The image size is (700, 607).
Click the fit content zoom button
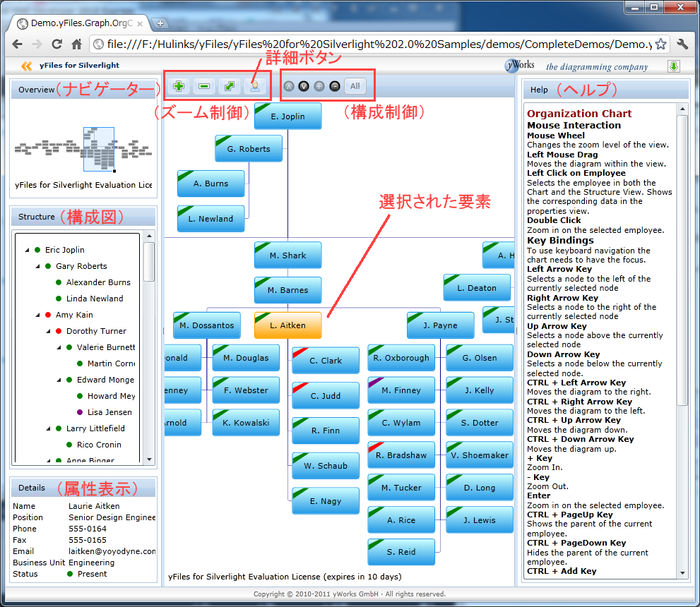pos(230,86)
